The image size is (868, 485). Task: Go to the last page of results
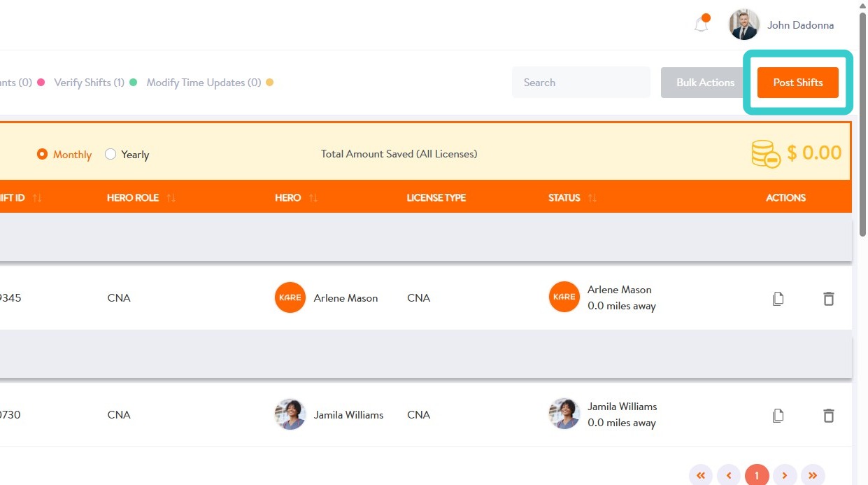(813, 476)
